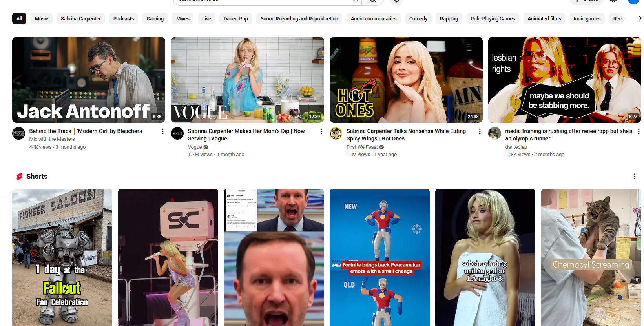Select the Rapping chip
The height and width of the screenshot is (326, 644).
pyautogui.click(x=449, y=18)
